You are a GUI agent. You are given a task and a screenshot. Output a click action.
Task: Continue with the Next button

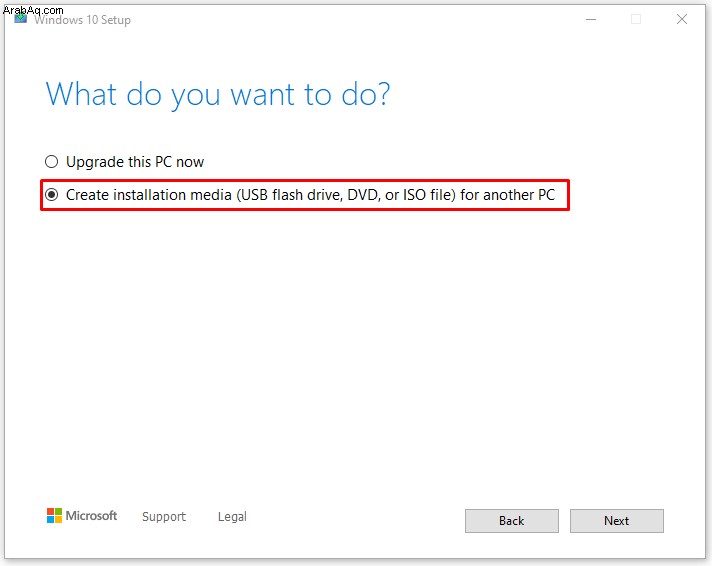(617, 521)
